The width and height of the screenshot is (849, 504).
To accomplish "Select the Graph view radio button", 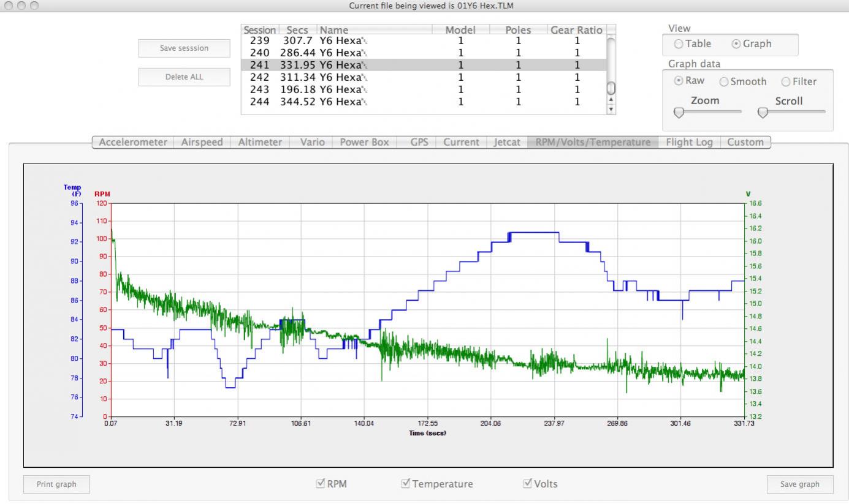I will coord(737,44).
